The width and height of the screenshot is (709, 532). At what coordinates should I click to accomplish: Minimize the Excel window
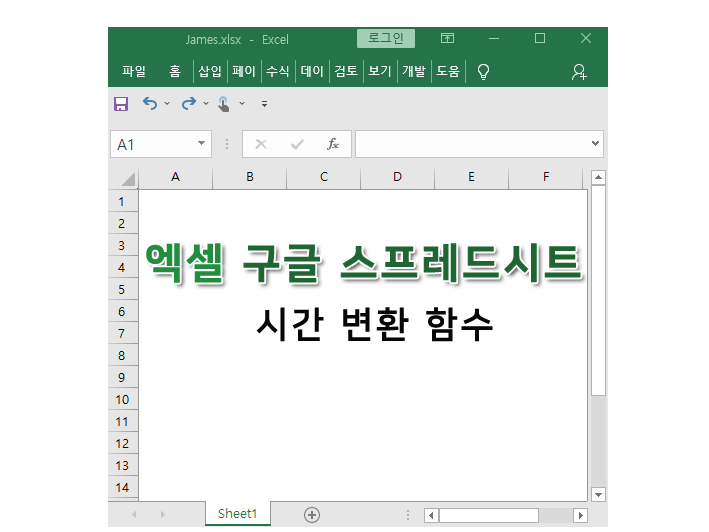click(494, 38)
